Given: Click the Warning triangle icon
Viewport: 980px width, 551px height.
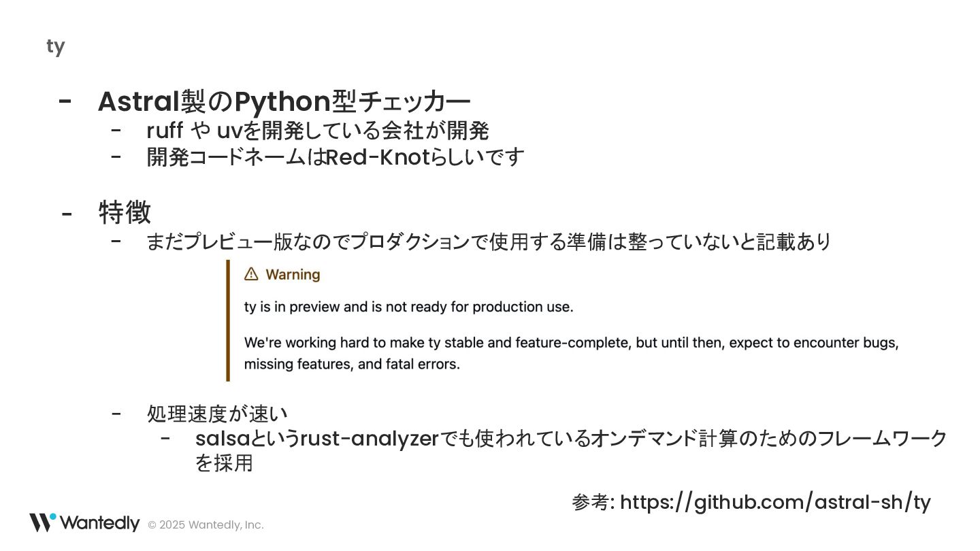Looking at the screenshot, I should (251, 274).
